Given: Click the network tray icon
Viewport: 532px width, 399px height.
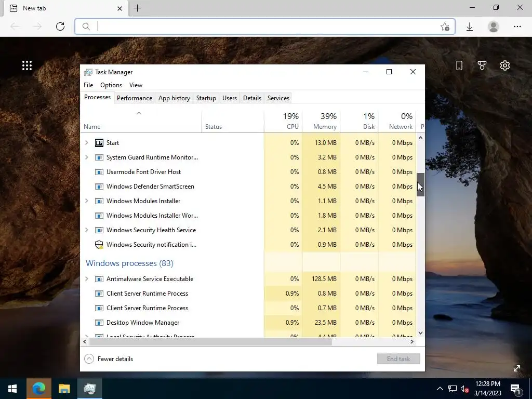Looking at the screenshot, I should point(453,389).
